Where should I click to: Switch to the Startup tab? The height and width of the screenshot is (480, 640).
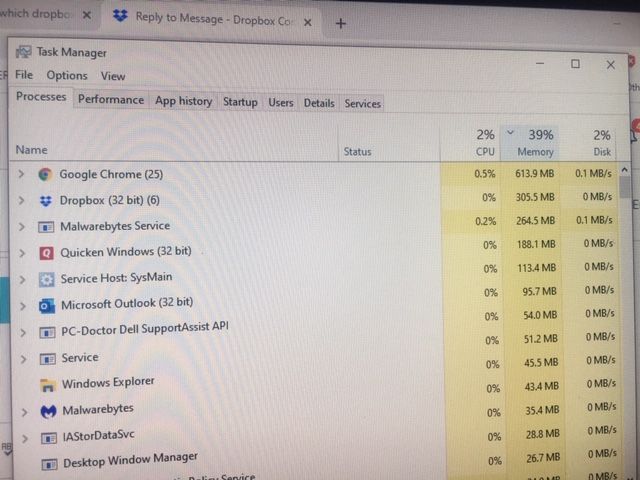pyautogui.click(x=240, y=102)
